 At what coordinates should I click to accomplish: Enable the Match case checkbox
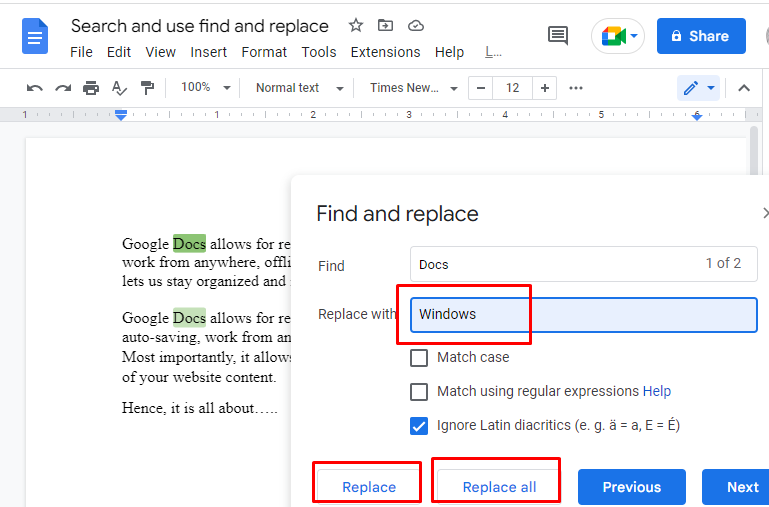pyautogui.click(x=419, y=357)
